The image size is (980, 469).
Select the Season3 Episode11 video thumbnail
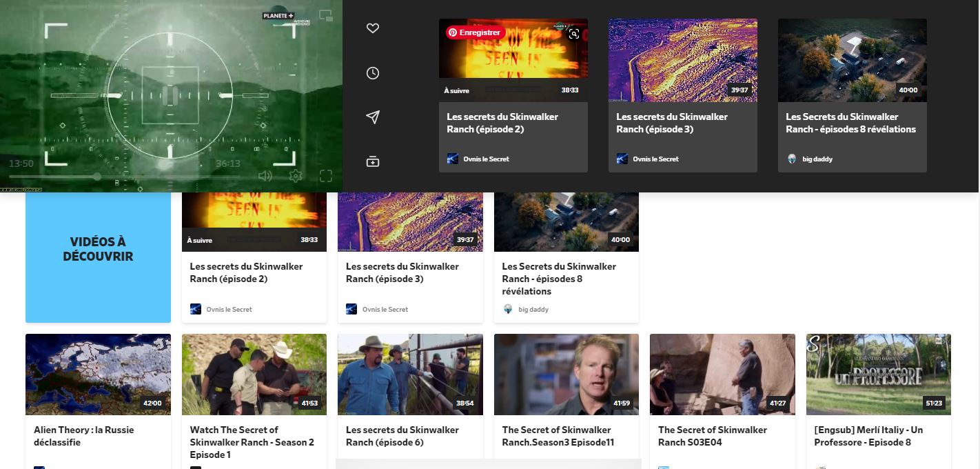click(566, 374)
